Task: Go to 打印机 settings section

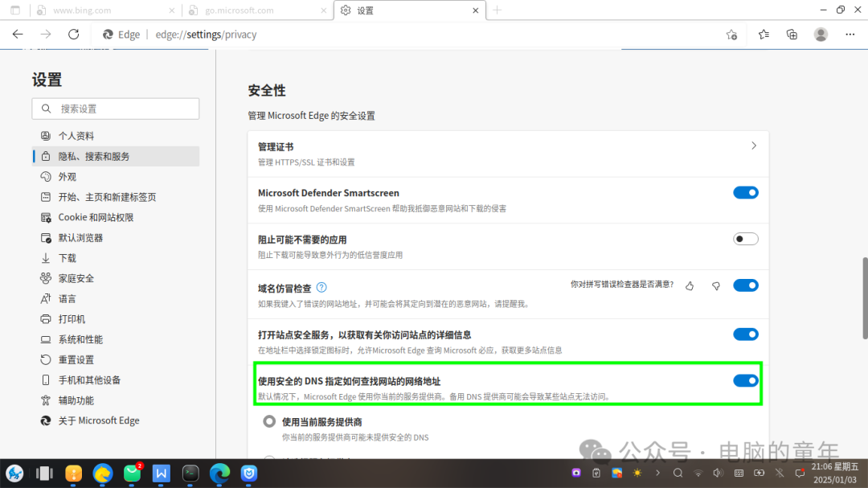Action: point(116,319)
